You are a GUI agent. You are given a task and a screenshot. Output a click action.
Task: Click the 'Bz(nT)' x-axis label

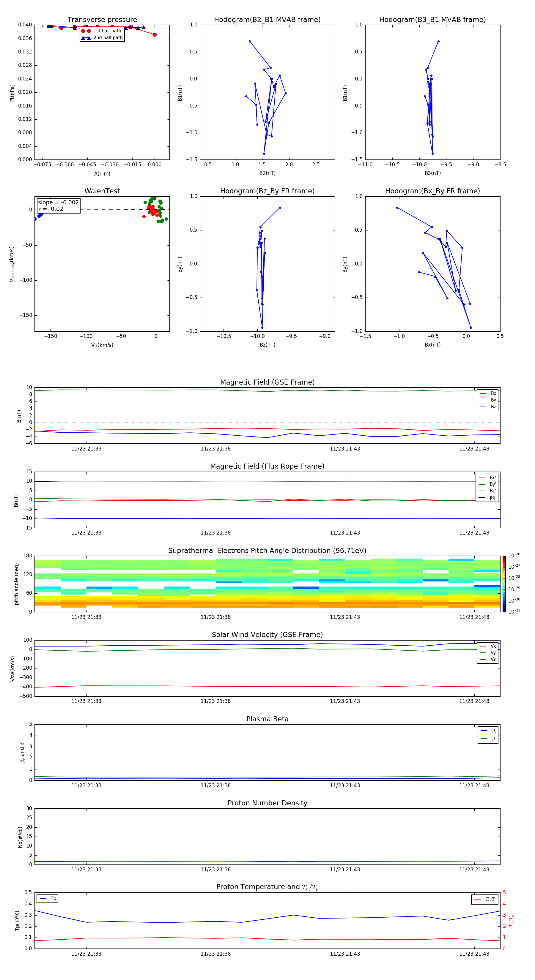coord(267,345)
